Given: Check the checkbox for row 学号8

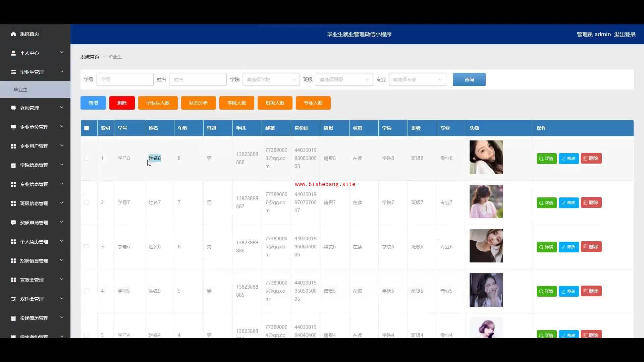Looking at the screenshot, I should 87,158.
